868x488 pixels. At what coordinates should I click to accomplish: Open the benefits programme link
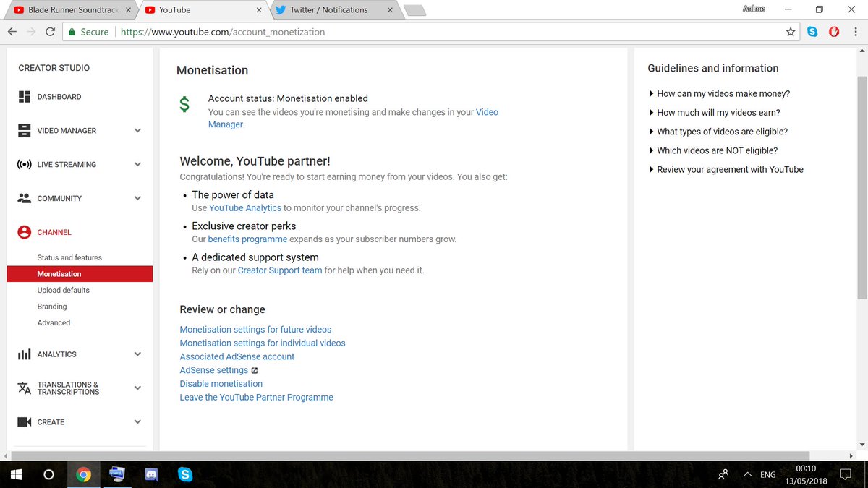tap(247, 239)
